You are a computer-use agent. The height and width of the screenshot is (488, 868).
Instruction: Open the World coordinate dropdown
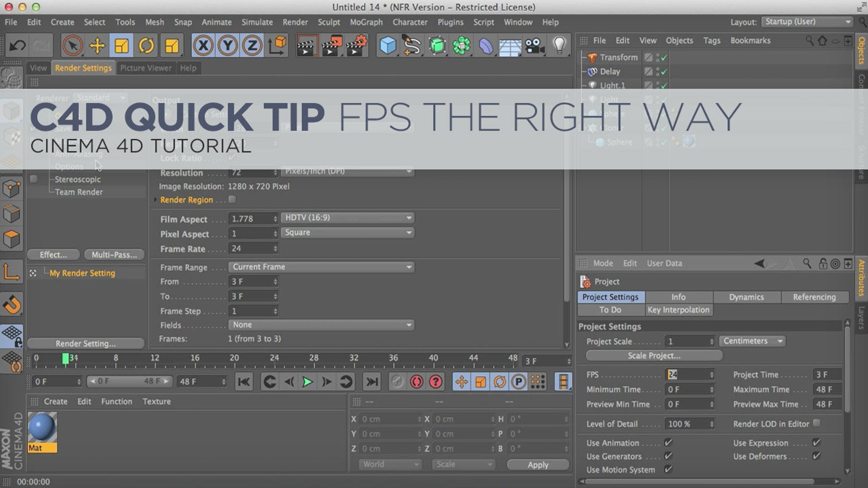coord(390,465)
